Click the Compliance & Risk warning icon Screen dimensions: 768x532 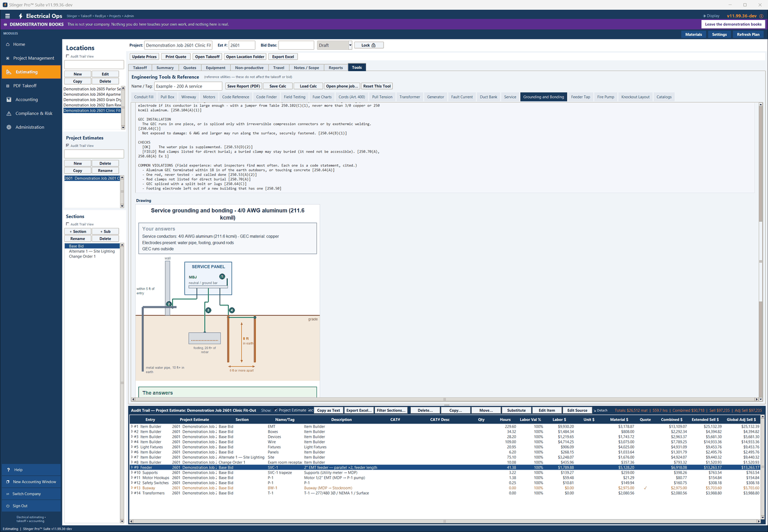point(9,114)
